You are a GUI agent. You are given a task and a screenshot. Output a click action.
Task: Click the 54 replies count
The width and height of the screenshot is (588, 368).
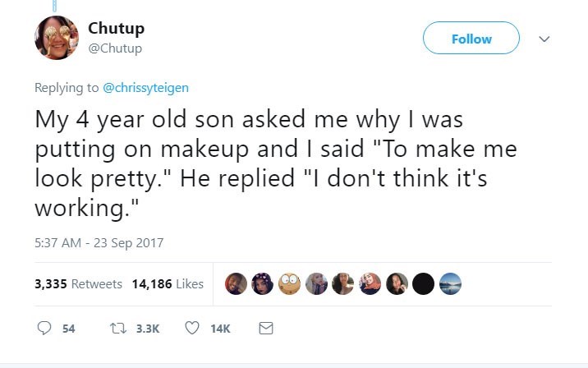pos(69,329)
